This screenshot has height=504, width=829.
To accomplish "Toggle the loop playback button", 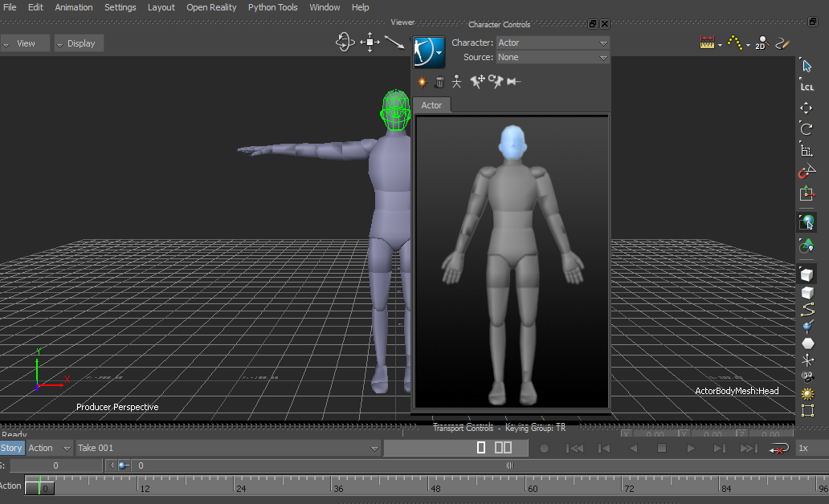I will point(778,448).
